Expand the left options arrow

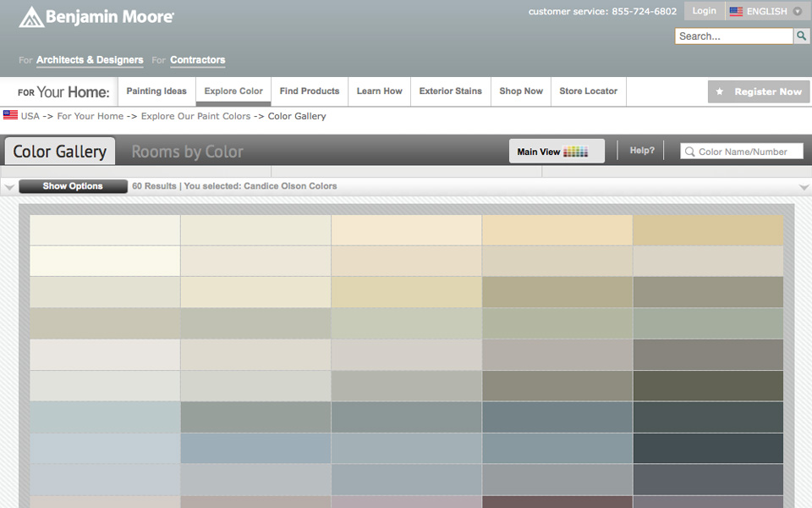pos(8,186)
